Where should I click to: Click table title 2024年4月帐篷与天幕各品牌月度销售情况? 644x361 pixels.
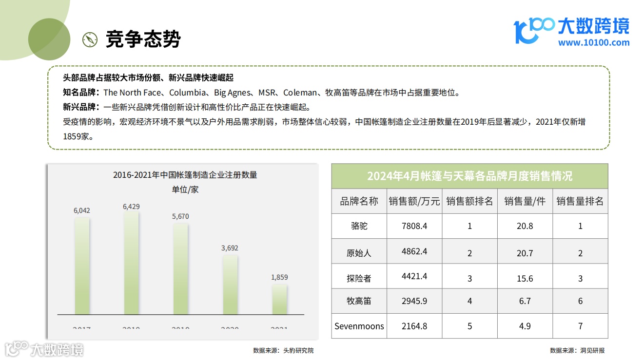coord(470,176)
